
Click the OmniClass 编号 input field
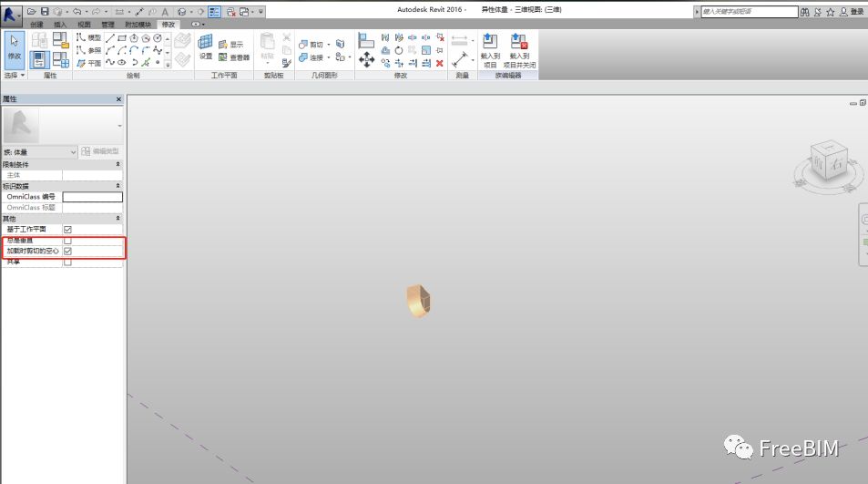point(92,197)
